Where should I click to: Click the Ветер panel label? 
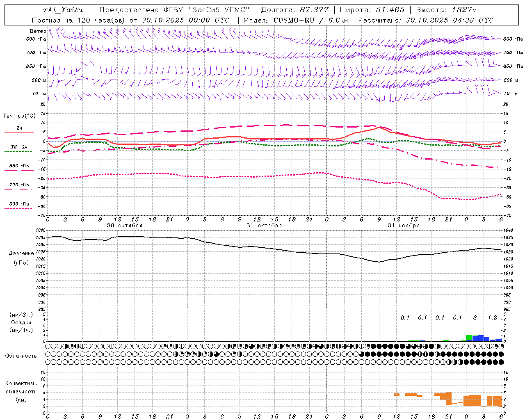click(x=38, y=31)
